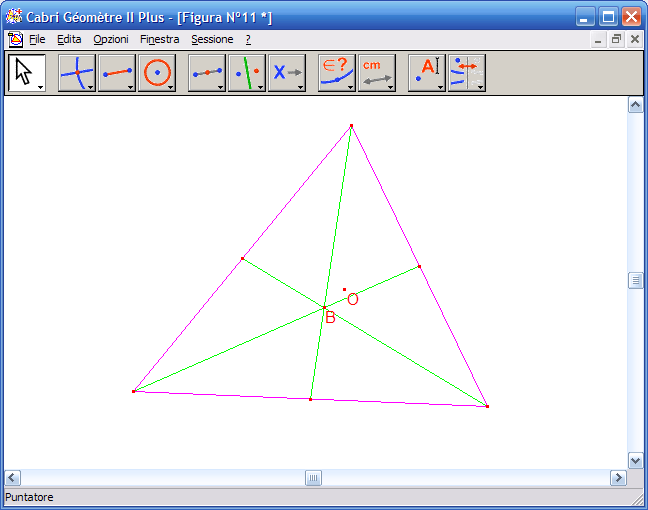Select the Curves toolbox circle icon
The width and height of the screenshot is (648, 510).
[157, 73]
